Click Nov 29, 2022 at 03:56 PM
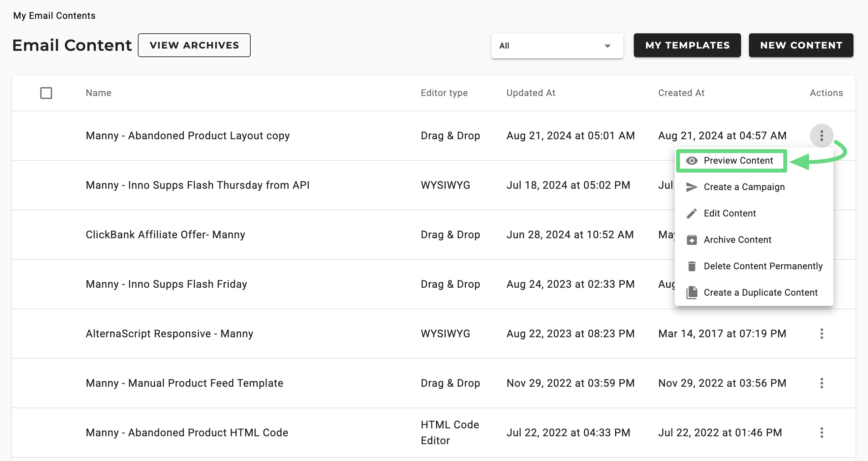Screen dimensions: 868x461 pos(722,383)
